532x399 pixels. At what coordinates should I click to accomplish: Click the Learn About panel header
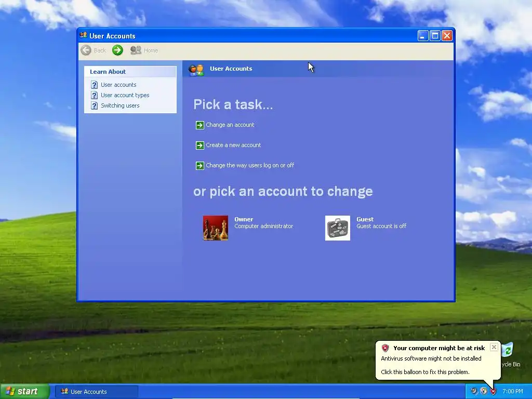pos(130,72)
